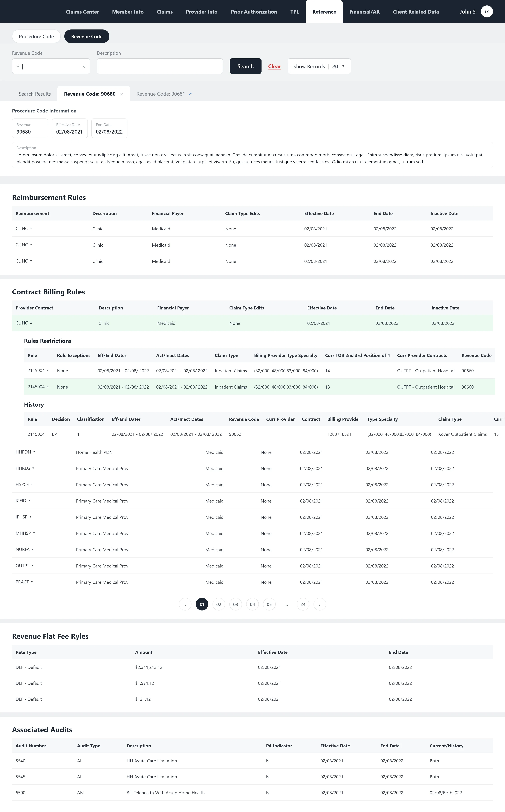Click the J.S user avatar icon
This screenshot has width=505, height=812.
pos(487,12)
